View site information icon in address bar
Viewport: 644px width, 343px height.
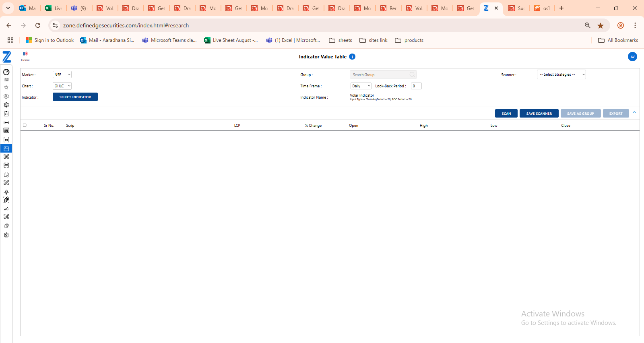(x=55, y=25)
